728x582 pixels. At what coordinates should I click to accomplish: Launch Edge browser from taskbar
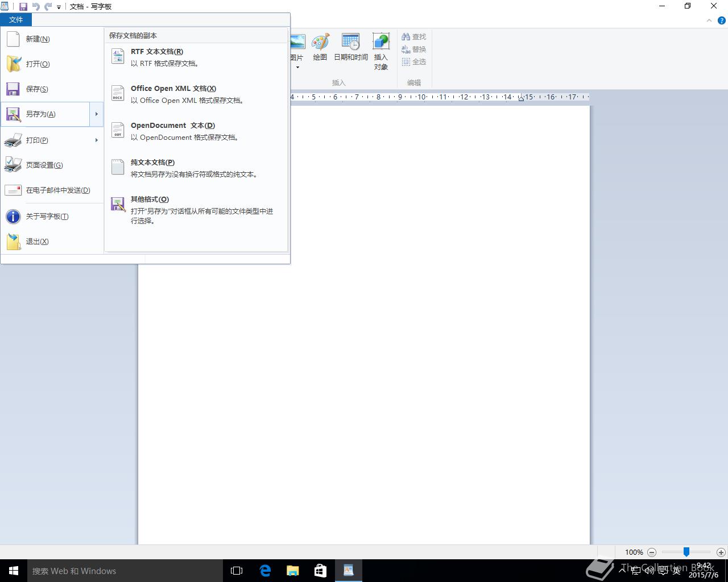[x=265, y=571]
